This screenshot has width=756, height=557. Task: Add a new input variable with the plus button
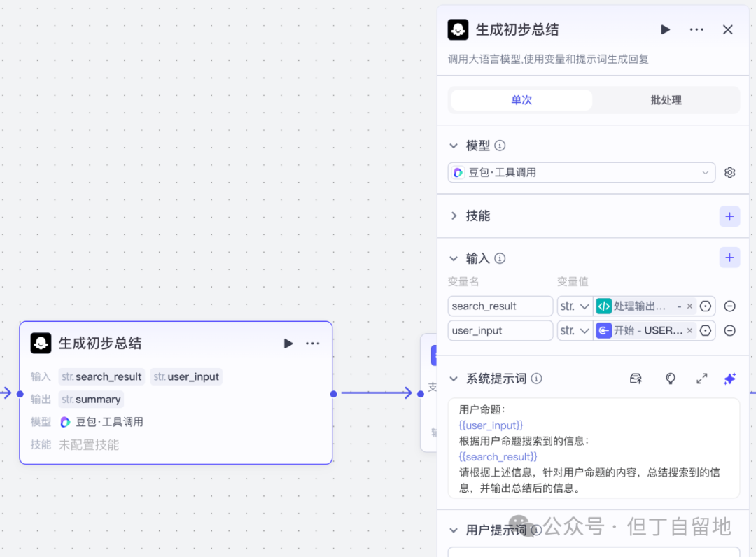point(729,258)
